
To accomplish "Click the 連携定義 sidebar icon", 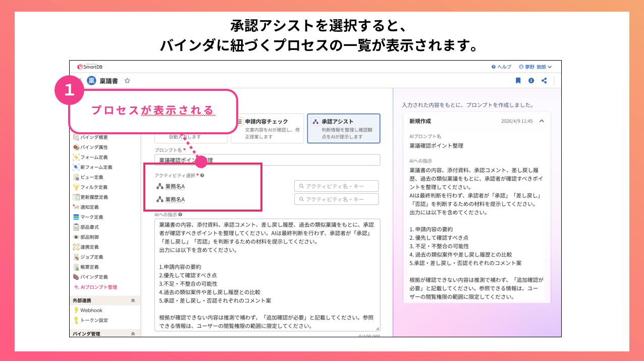I will (x=76, y=247).
